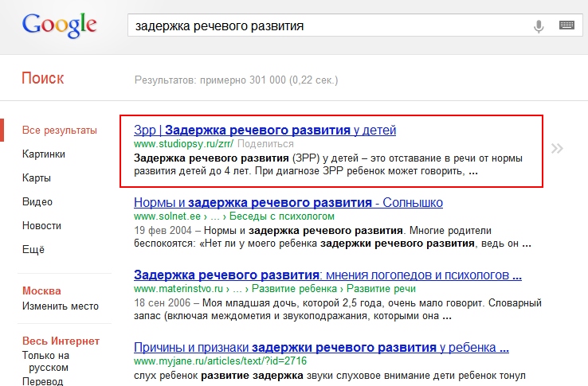The width and height of the screenshot is (588, 386).
Task: Select the Москва location
Action: point(41,291)
